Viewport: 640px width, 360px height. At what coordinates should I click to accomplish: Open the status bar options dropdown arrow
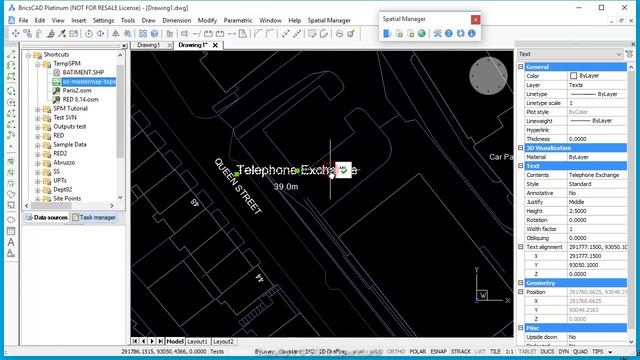[x=611, y=352]
